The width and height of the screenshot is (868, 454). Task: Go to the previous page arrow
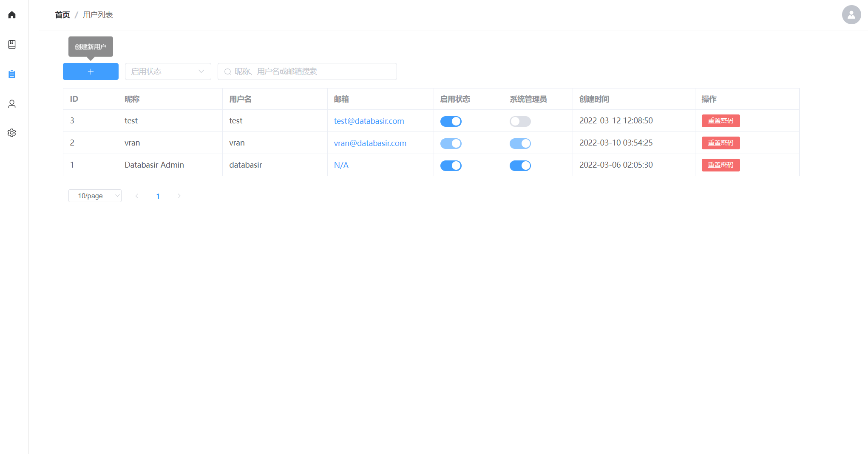coord(137,196)
